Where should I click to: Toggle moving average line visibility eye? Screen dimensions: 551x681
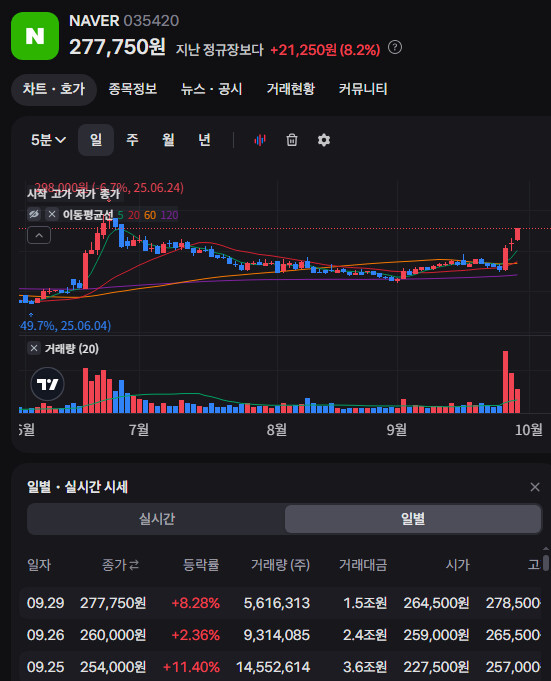click(34, 214)
